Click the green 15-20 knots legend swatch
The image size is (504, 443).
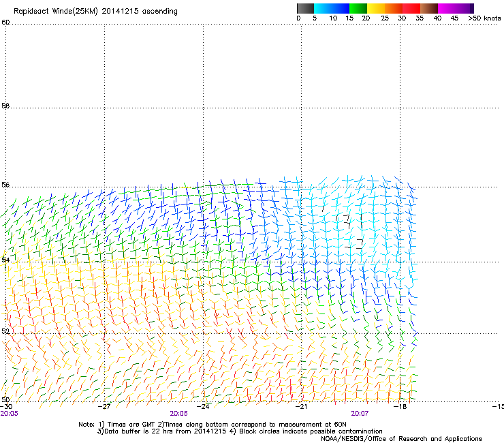358,8
